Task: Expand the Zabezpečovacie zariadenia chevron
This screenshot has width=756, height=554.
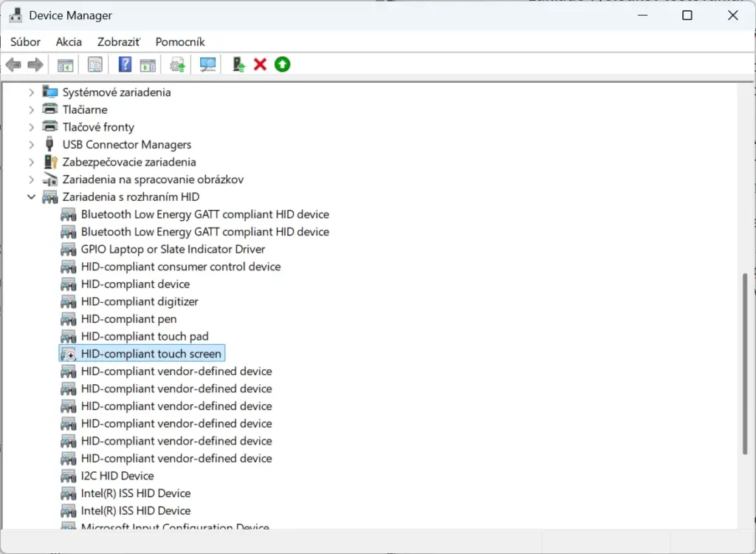Action: click(31, 162)
